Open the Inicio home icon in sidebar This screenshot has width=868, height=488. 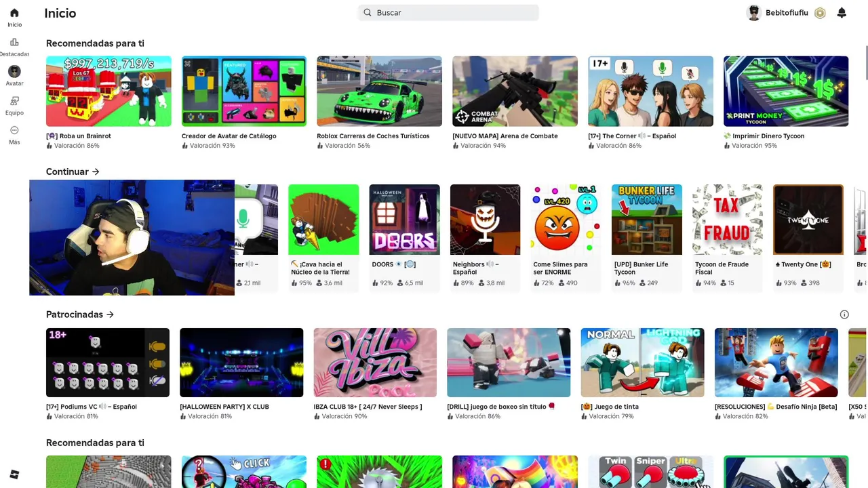14,13
